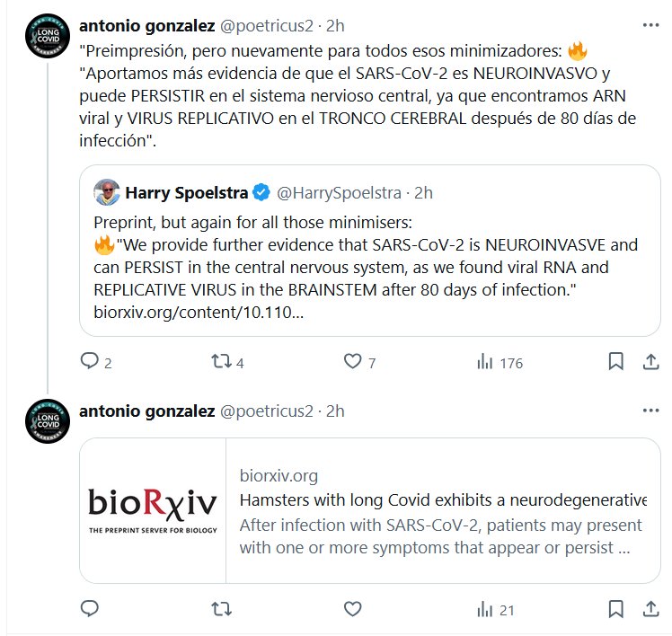Like the tweet with 7 likes
Image resolution: width=672 pixels, height=636 pixels.
click(x=353, y=362)
